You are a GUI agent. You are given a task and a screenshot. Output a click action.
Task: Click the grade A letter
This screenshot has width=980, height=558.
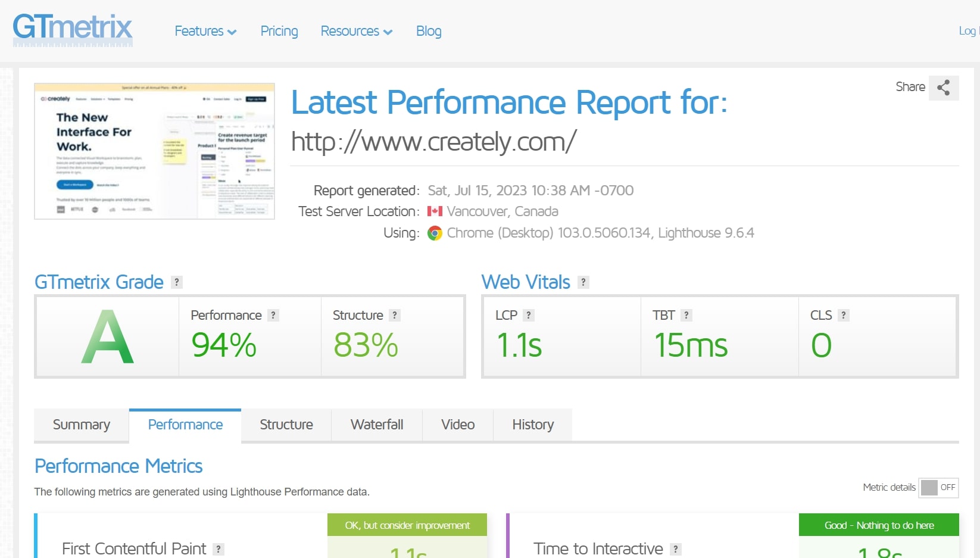point(108,337)
